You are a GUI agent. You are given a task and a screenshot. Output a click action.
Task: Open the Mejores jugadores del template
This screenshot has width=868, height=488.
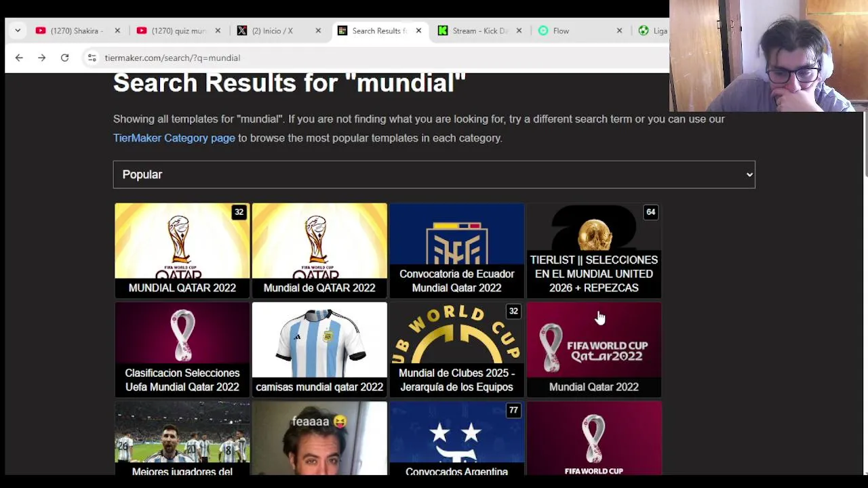tap(182, 439)
